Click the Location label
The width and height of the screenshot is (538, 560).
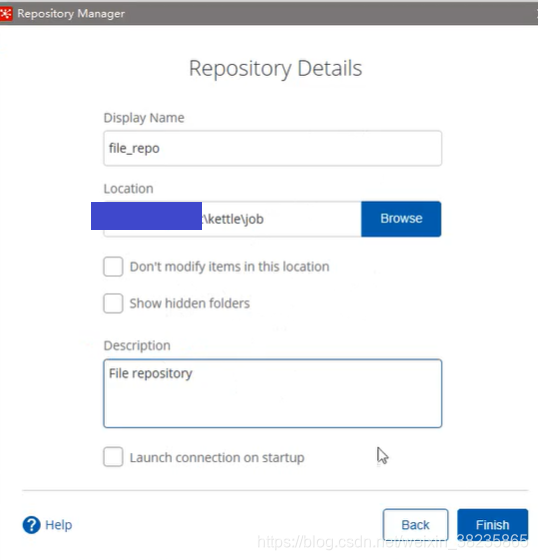tap(129, 189)
